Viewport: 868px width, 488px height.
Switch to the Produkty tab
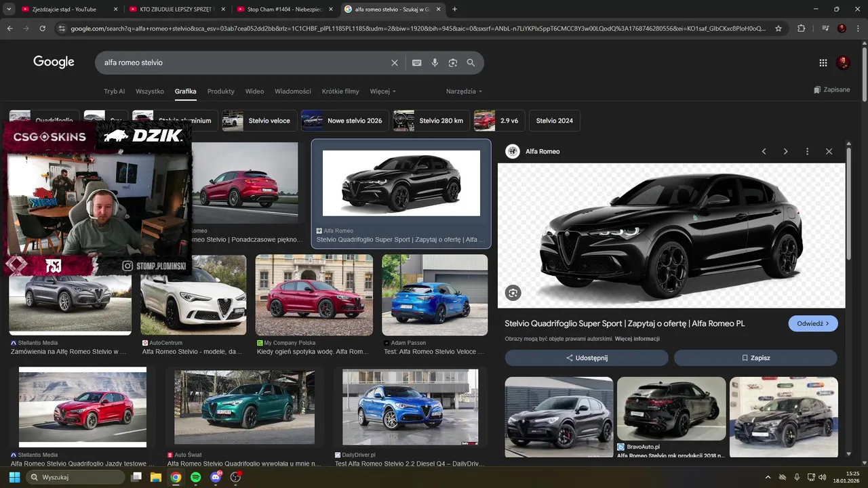[221, 91]
